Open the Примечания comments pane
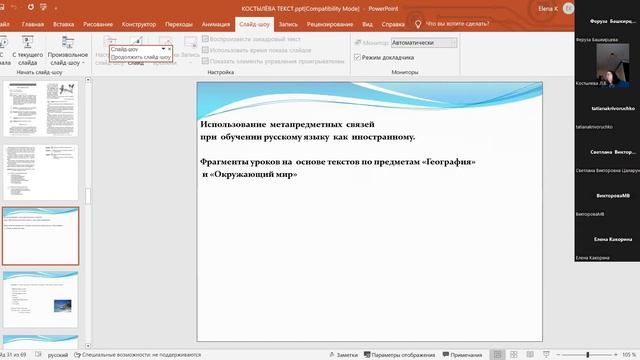Screen dimensions: 640x360 [x=462, y=355]
